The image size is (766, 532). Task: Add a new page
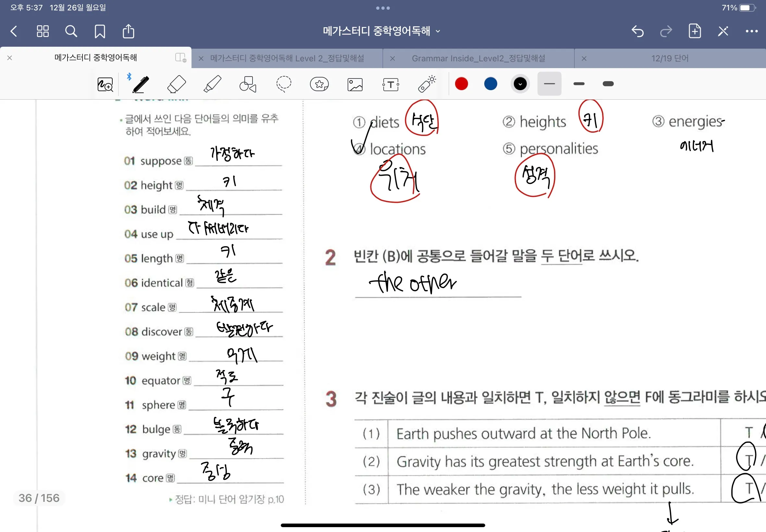tap(695, 31)
